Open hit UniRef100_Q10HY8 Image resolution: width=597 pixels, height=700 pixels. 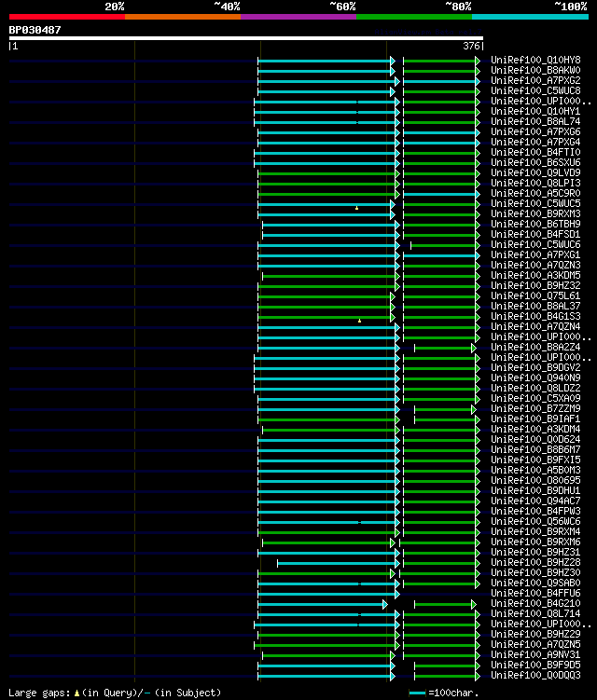[535, 60]
